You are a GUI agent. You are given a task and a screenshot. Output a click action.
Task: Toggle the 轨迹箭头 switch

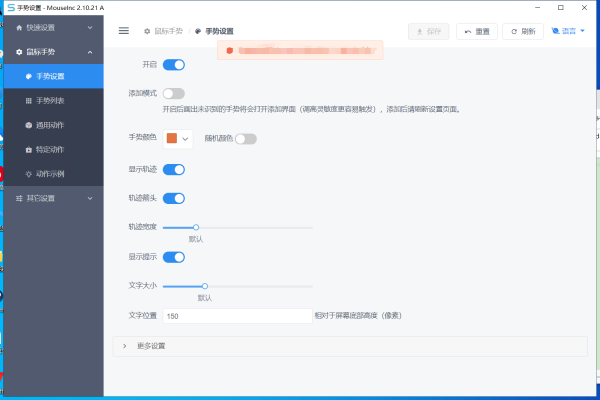click(174, 198)
